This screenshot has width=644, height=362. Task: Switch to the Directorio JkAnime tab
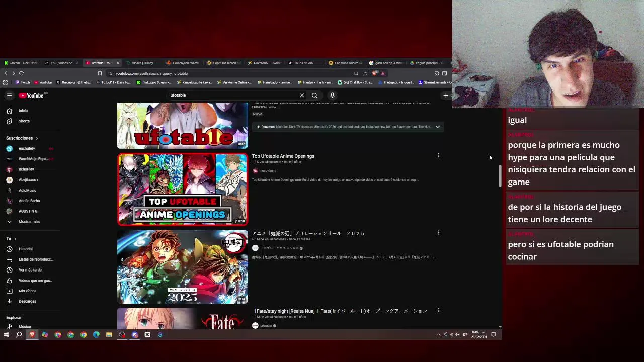[x=264, y=63]
